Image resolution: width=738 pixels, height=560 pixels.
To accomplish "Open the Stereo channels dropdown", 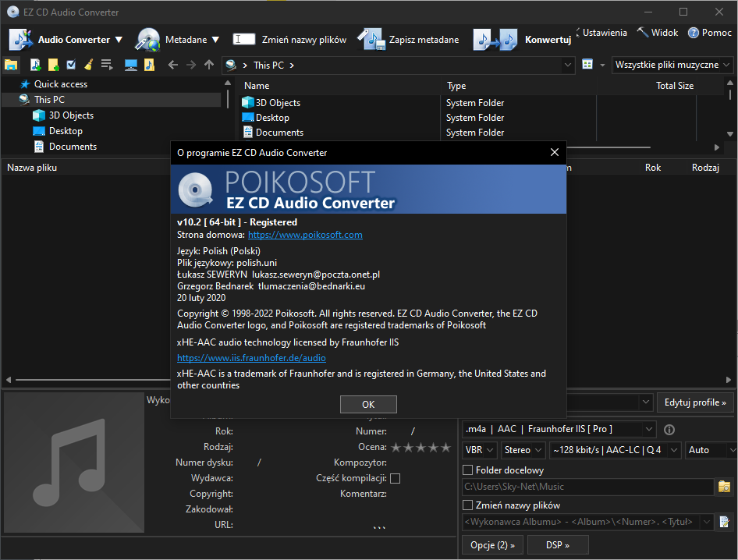I will point(523,450).
